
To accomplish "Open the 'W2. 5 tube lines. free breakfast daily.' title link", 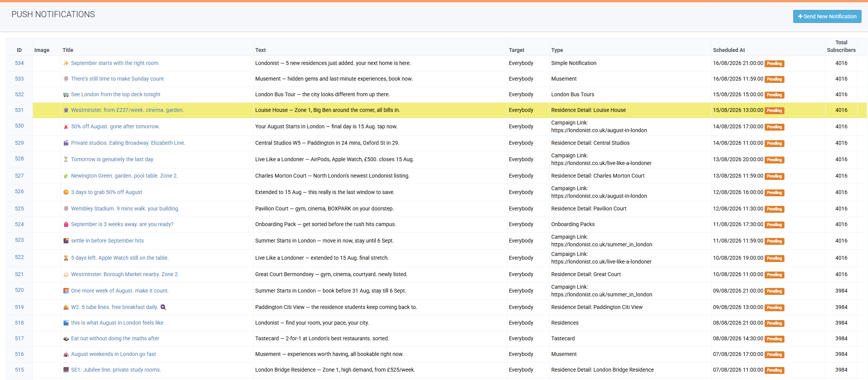I will coord(114,307).
